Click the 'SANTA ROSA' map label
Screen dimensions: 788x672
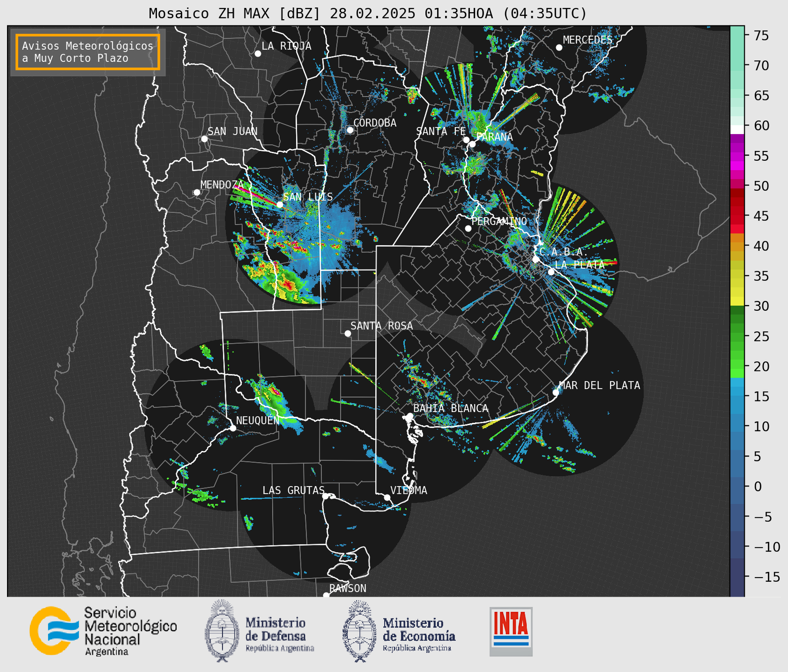pyautogui.click(x=382, y=325)
